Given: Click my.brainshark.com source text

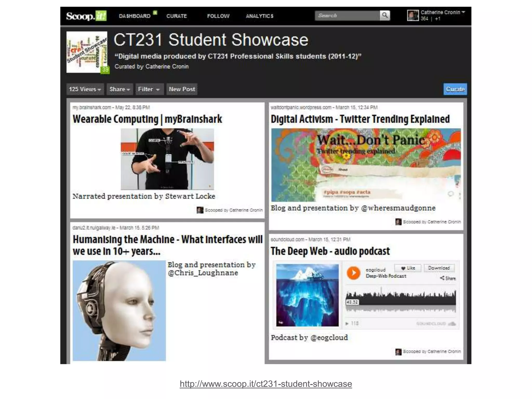Looking at the screenshot, I should (92, 108).
